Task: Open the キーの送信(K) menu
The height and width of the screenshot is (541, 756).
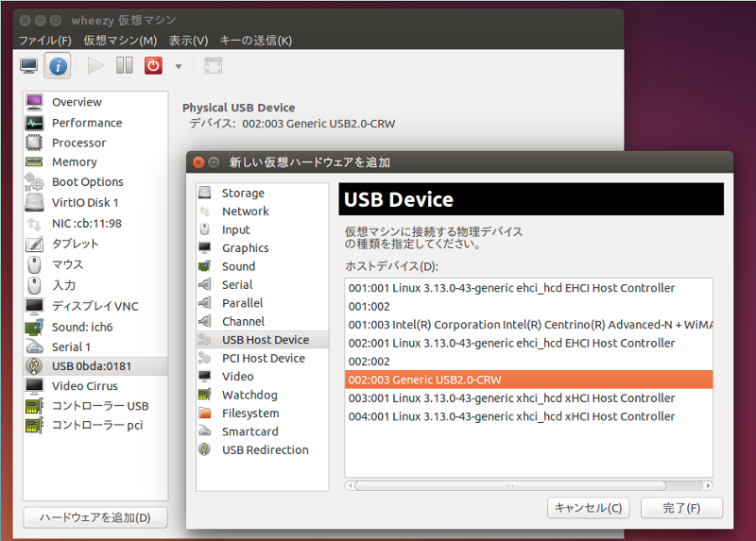Action: (x=255, y=41)
